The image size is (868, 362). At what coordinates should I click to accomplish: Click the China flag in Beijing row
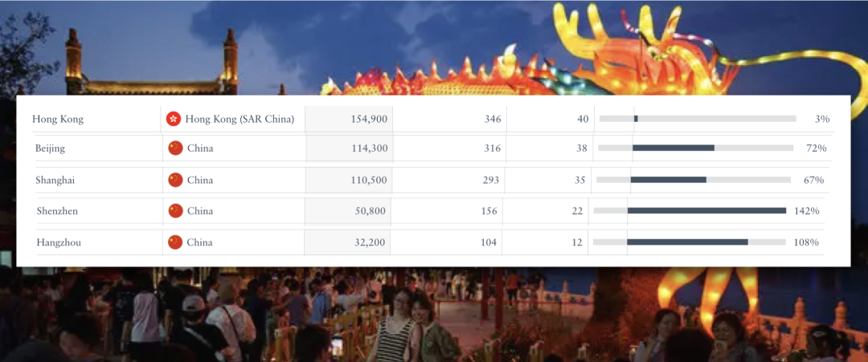[175, 148]
